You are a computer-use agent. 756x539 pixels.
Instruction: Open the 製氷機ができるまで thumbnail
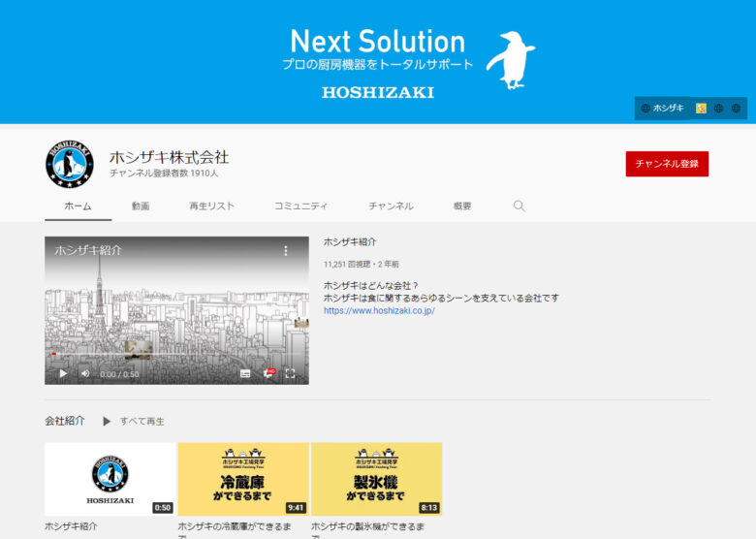coord(377,479)
